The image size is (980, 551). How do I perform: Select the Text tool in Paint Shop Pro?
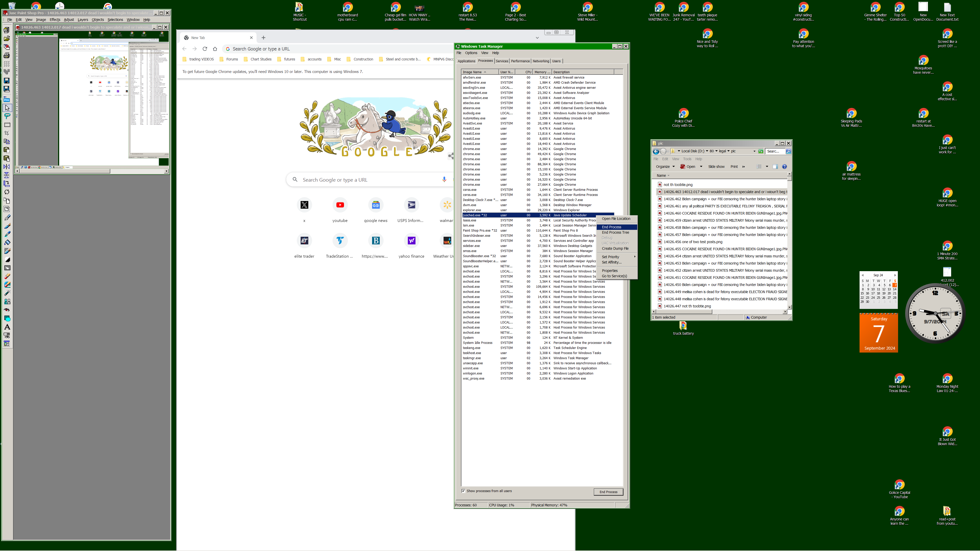pos(7,327)
